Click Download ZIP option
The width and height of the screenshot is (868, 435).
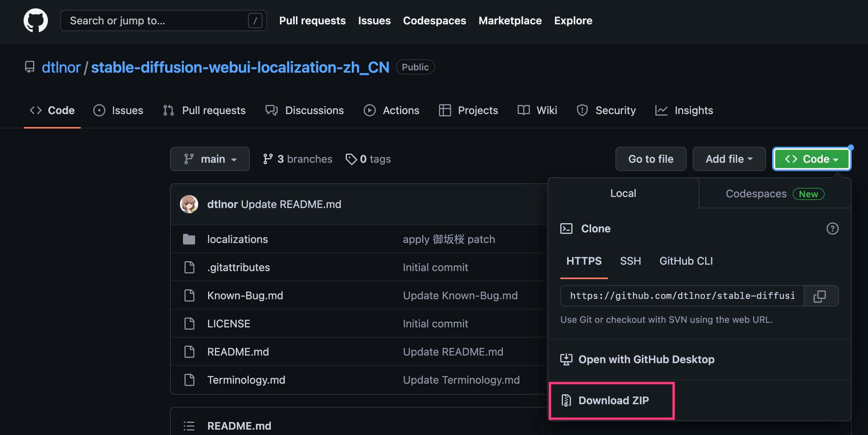612,400
